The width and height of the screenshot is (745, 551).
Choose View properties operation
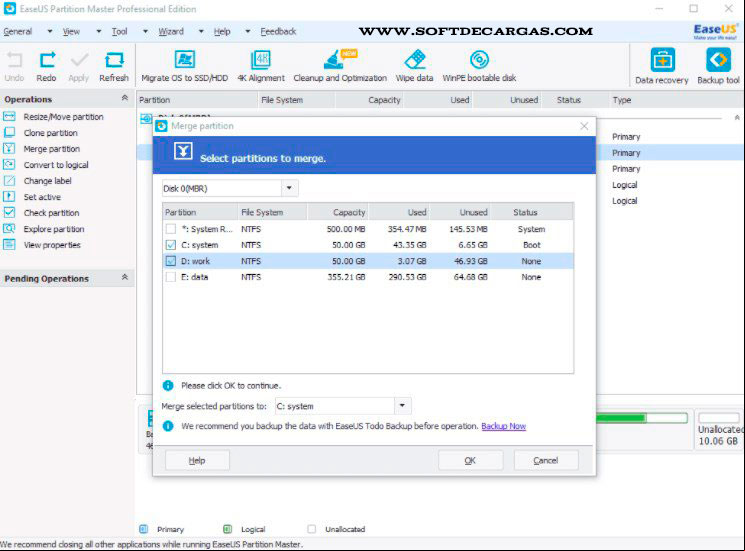[x=52, y=245]
